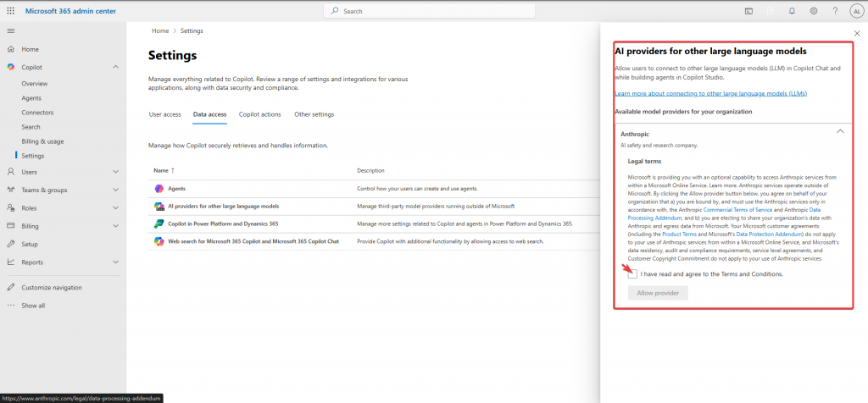The height and width of the screenshot is (403, 868).
Task: Open Agents in the sidebar
Action: pos(31,98)
